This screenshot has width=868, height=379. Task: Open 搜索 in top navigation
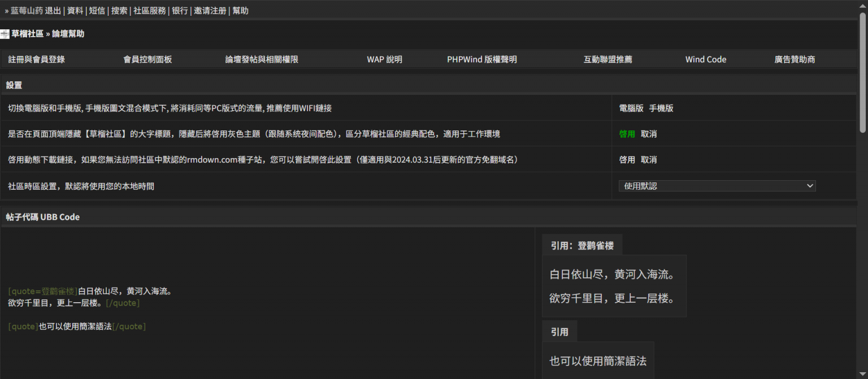[119, 11]
